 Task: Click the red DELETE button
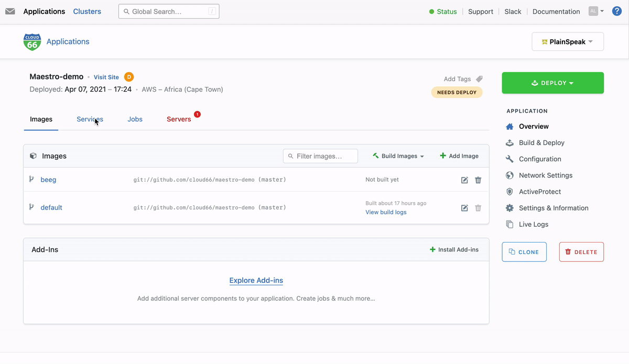pos(581,252)
